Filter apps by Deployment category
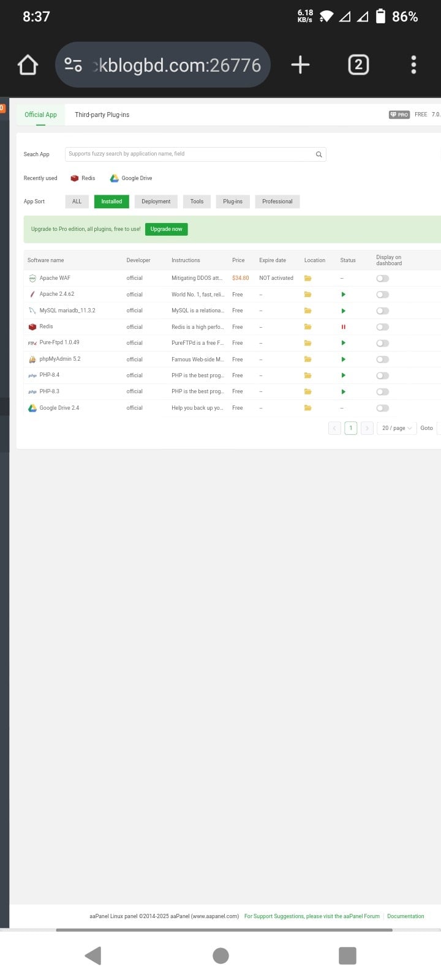This screenshot has width=441, height=980. click(156, 202)
